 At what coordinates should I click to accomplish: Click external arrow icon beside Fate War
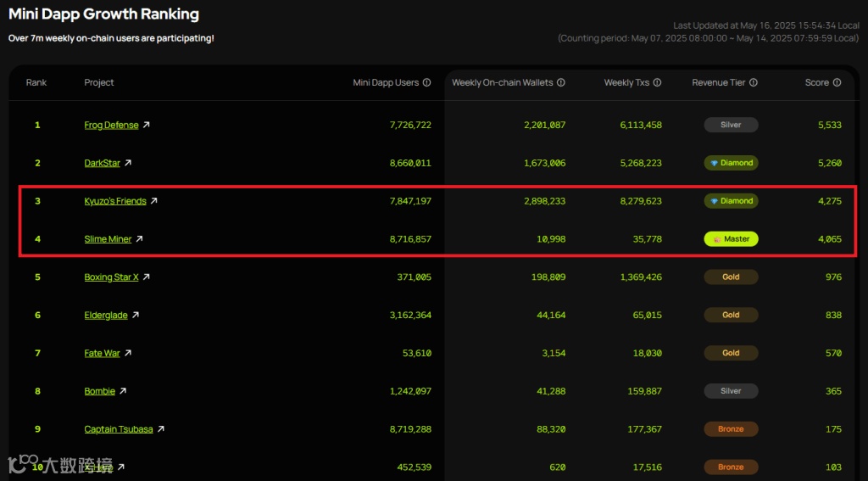pos(128,352)
